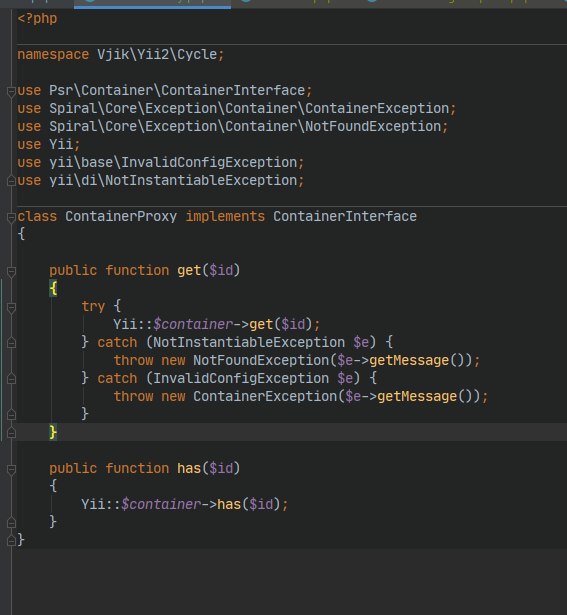Collapse imports fold marker beside Psr ContainerInterface line
Screen dimensions: 567x615
click(11, 91)
